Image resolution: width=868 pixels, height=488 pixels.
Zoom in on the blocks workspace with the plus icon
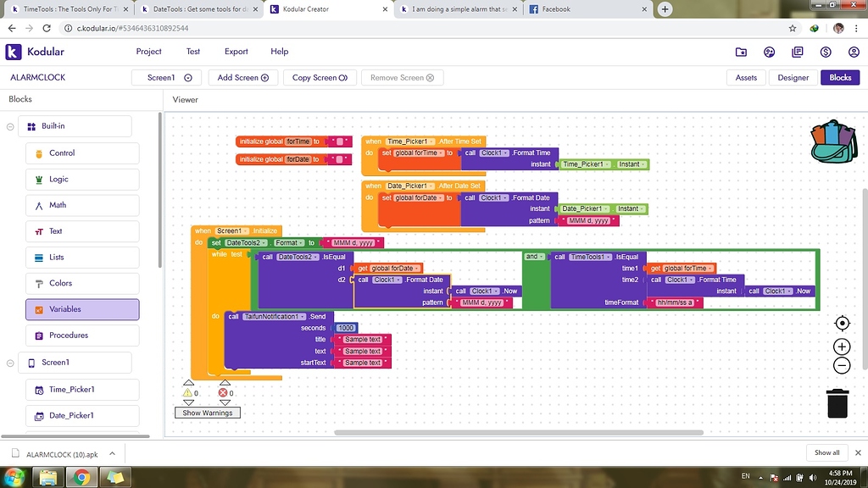(841, 346)
